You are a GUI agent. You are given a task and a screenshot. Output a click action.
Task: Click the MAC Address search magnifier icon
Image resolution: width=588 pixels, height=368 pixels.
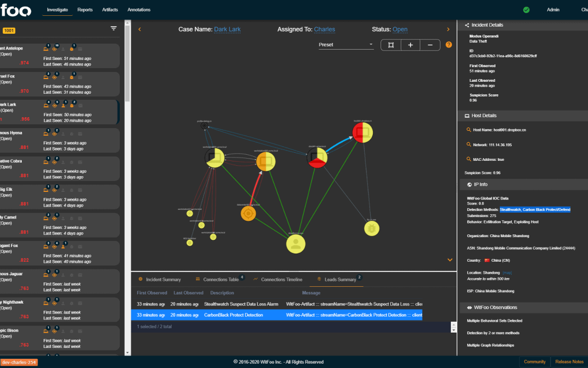(x=468, y=159)
